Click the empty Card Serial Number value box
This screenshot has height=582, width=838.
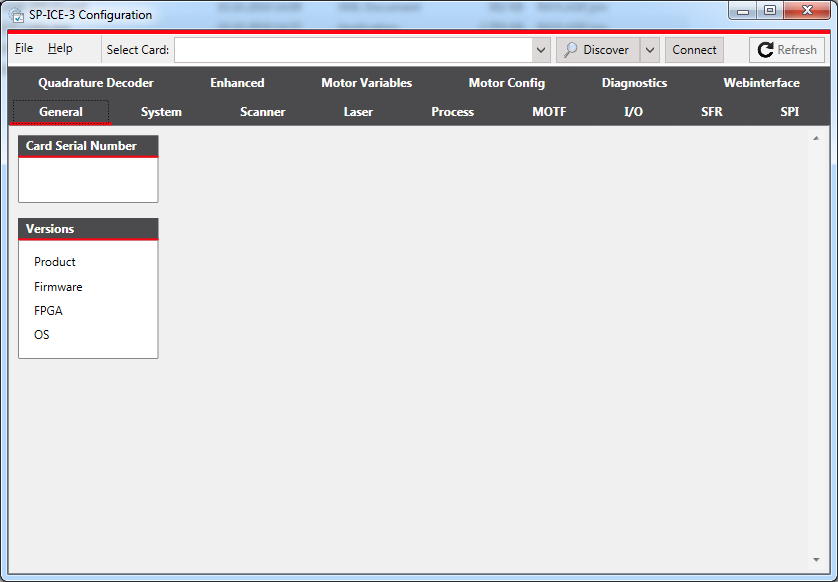(88, 180)
